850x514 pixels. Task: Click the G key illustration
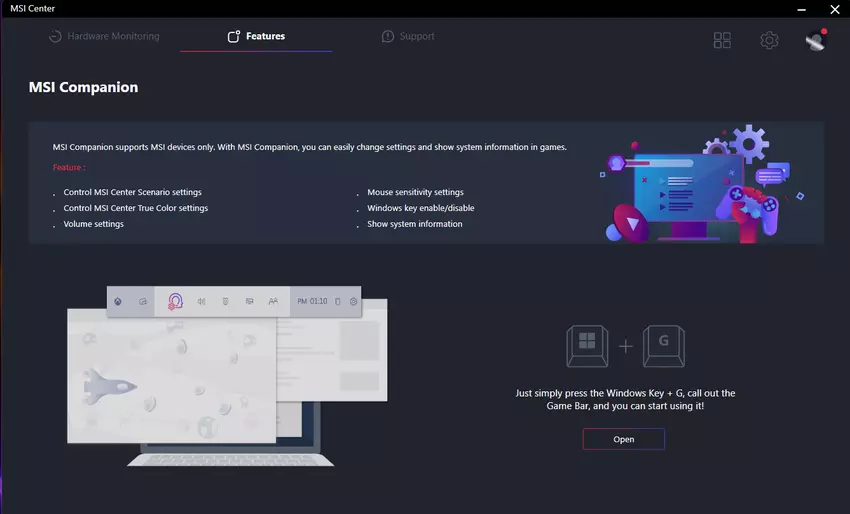click(x=663, y=346)
